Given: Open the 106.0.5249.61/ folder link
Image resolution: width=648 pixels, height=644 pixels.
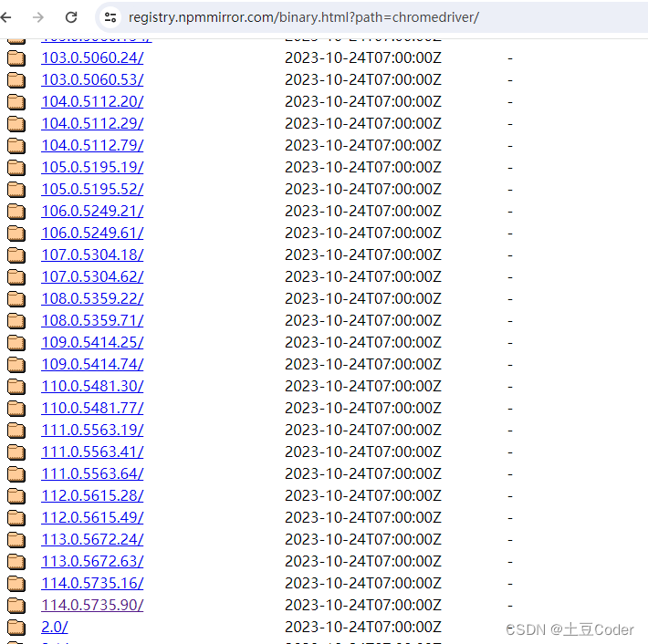Looking at the screenshot, I should coord(92,233).
